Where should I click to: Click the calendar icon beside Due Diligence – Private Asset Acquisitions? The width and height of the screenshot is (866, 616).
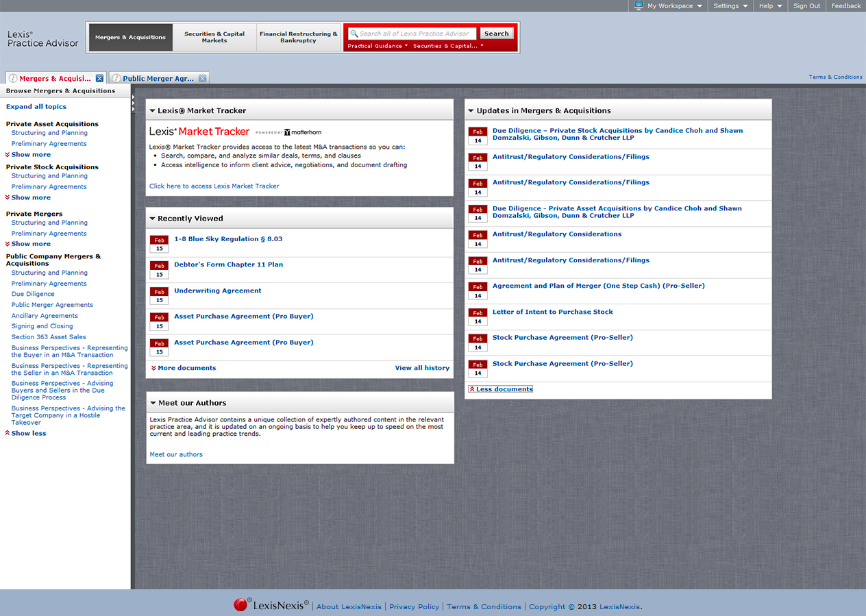point(478,213)
